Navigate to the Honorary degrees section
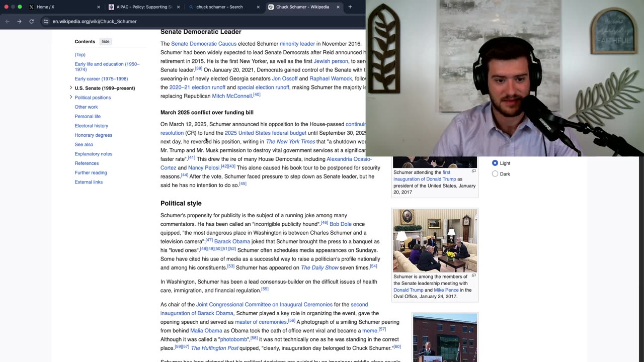Viewport: 644px width, 362px height. click(93, 135)
